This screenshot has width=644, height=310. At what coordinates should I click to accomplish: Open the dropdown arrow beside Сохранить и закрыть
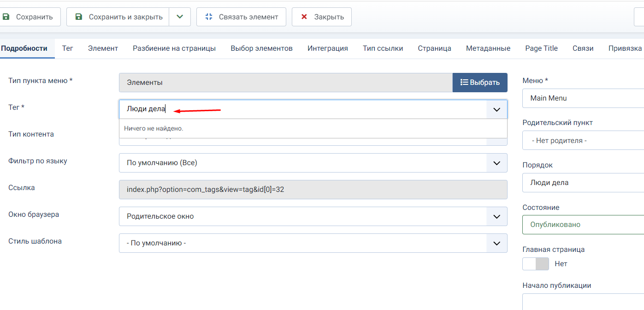(180, 17)
